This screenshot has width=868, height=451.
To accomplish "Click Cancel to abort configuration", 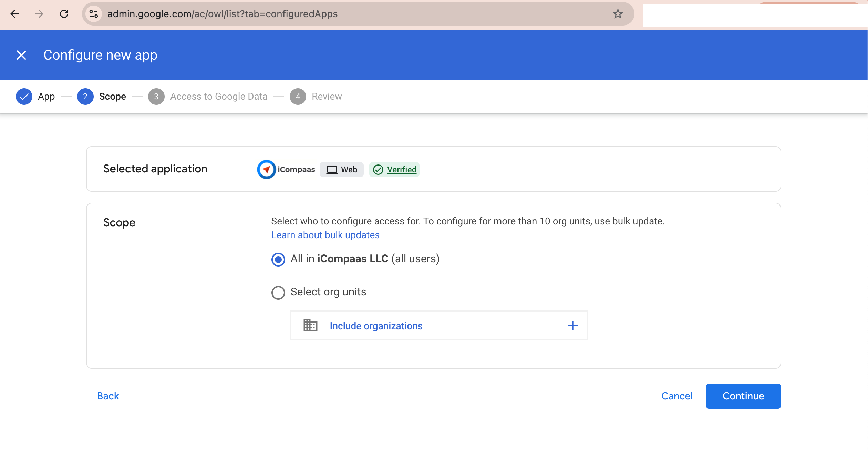I will [x=677, y=396].
